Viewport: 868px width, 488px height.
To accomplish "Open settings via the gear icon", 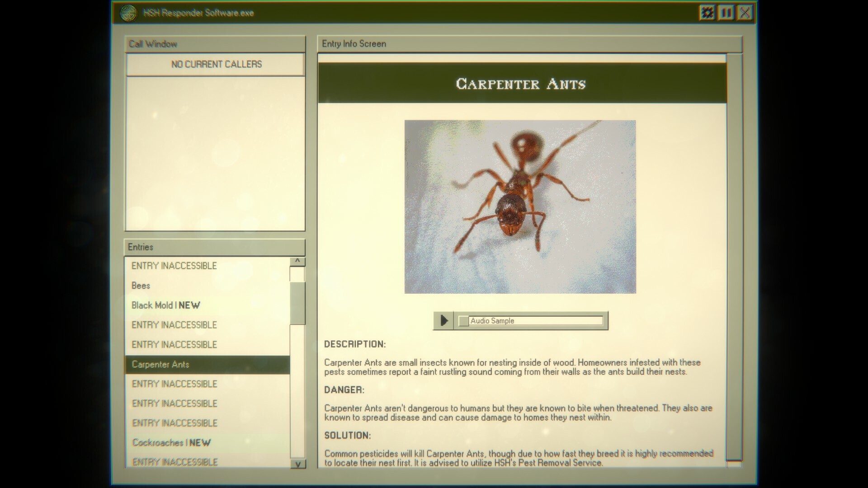I will click(x=707, y=13).
